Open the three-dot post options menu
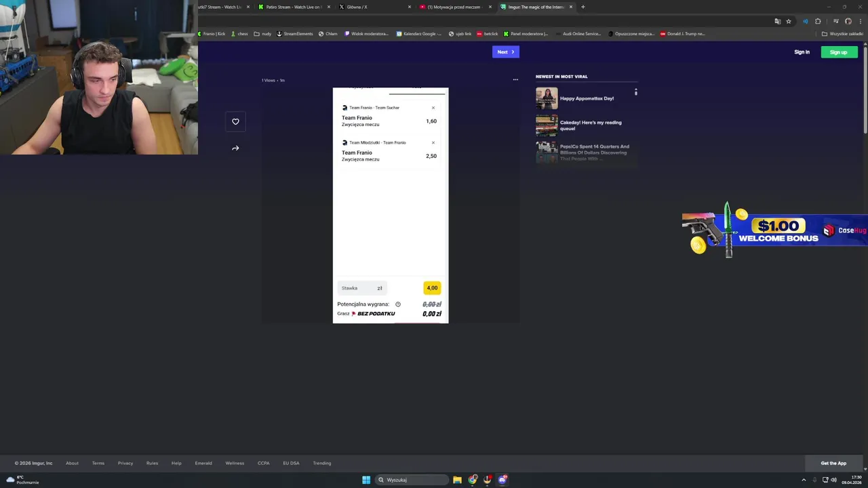Viewport: 868px width, 488px height. pyautogui.click(x=515, y=80)
